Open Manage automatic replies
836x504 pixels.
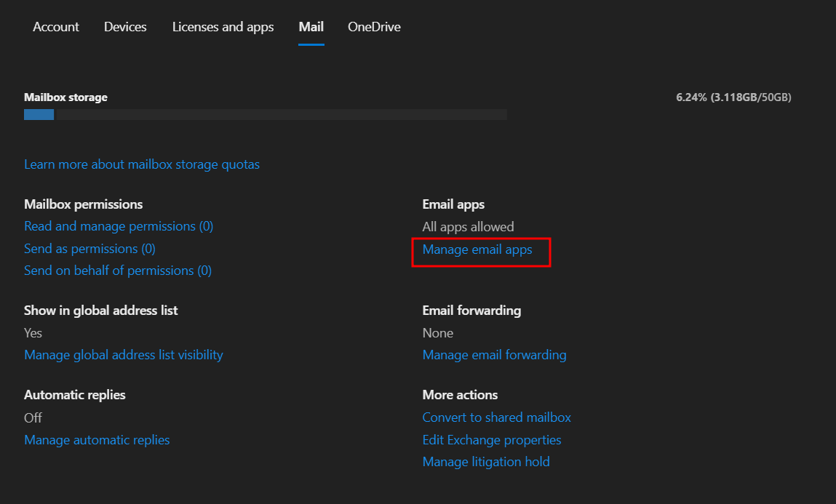click(97, 440)
